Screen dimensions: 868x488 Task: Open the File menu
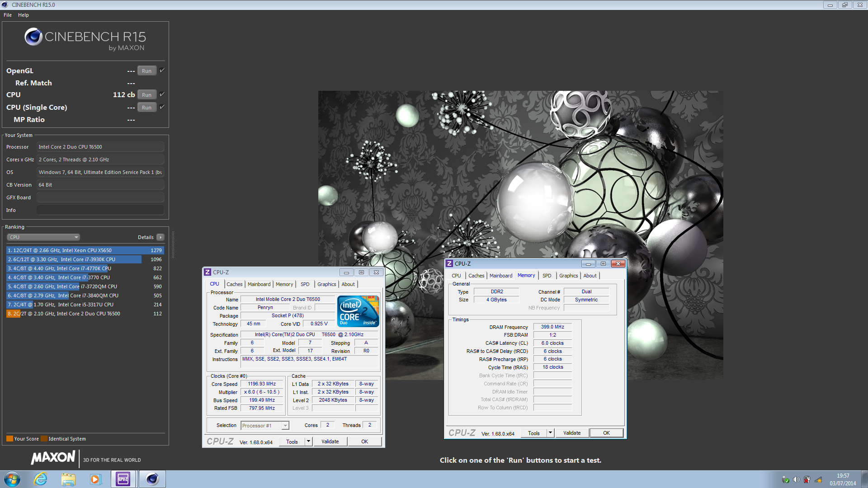point(8,15)
